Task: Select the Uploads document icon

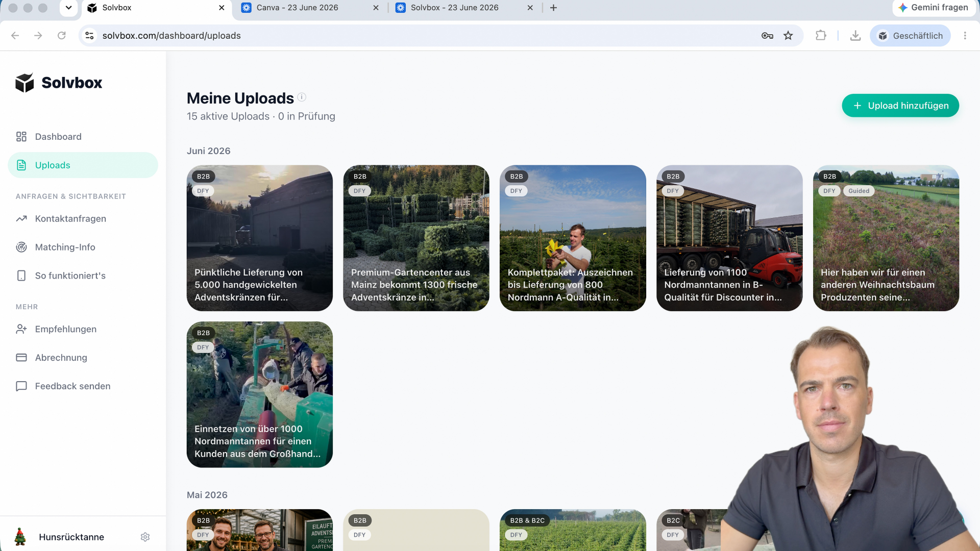Action: [21, 165]
